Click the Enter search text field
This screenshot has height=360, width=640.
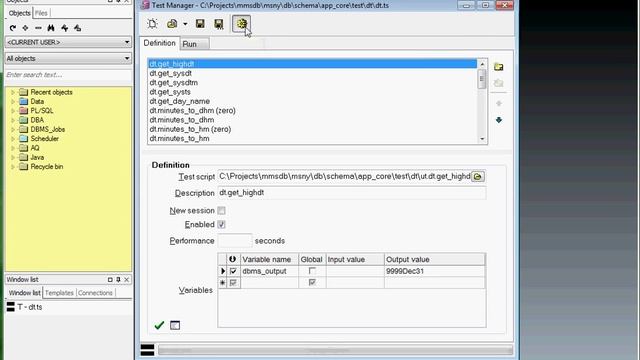[x=68, y=75]
